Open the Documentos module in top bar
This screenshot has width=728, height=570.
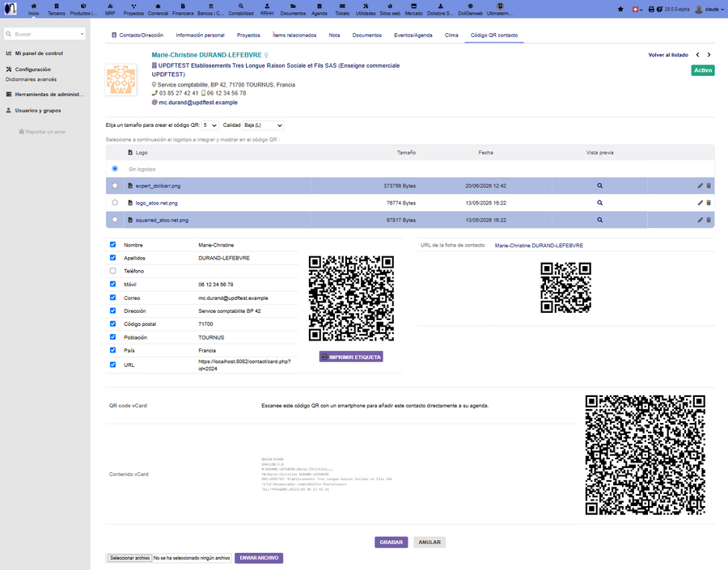point(293,6)
